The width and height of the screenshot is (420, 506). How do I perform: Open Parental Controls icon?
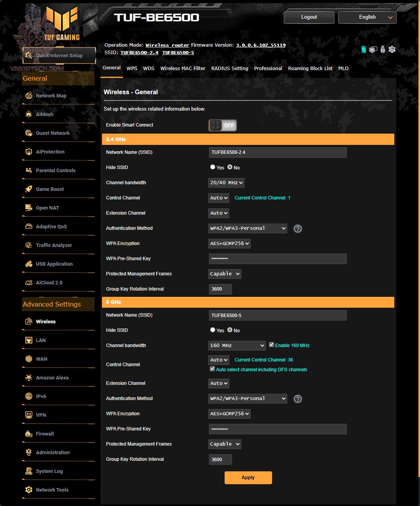point(29,170)
